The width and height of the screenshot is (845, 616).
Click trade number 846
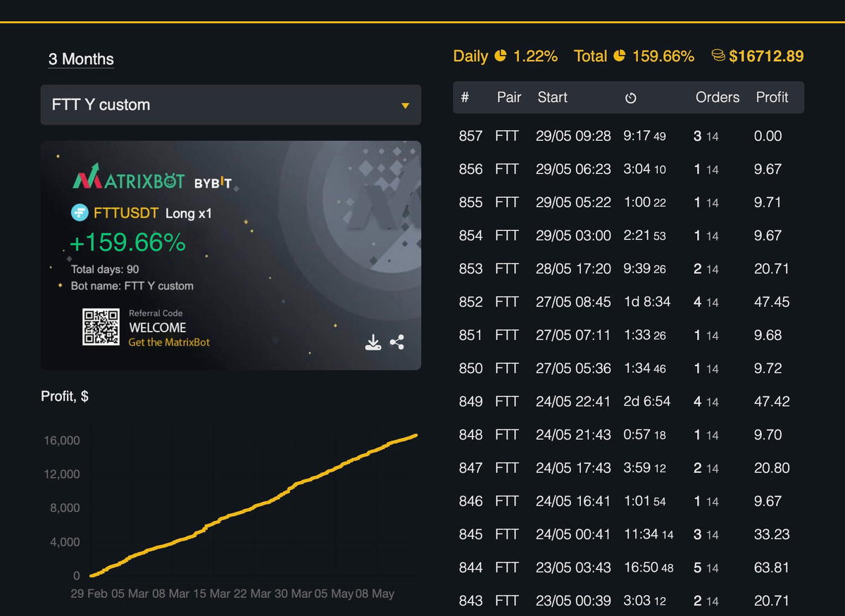tap(470, 501)
